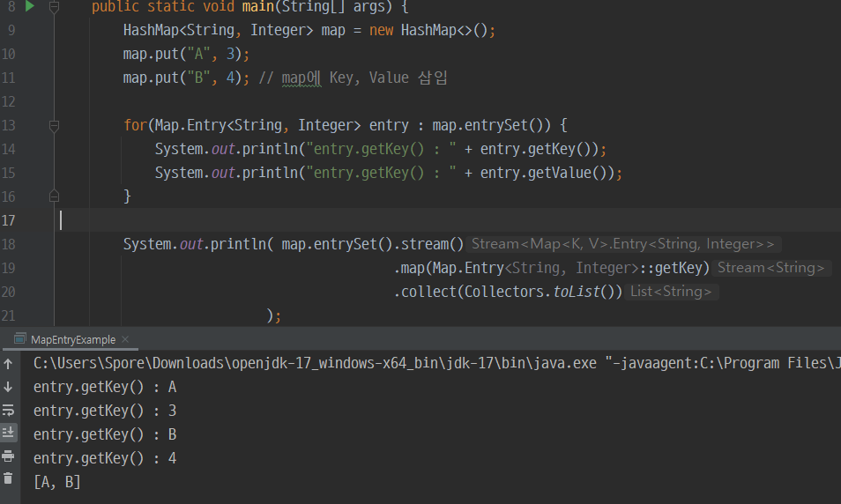
Task: Click fold end marker at line 16
Action: click(54, 196)
